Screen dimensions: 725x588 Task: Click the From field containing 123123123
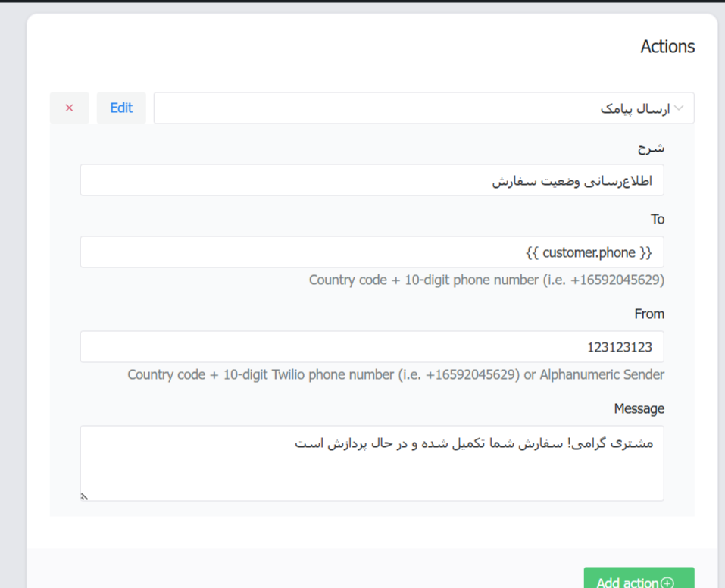[372, 346]
